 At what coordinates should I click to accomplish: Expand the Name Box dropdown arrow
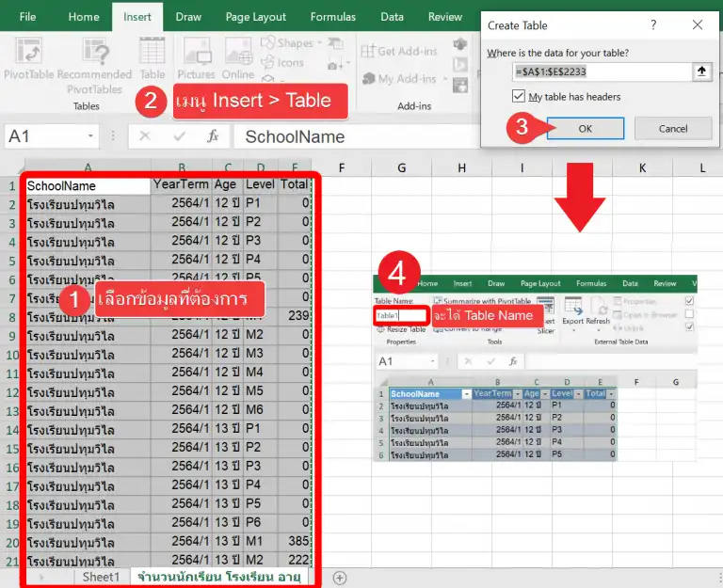[x=90, y=136]
